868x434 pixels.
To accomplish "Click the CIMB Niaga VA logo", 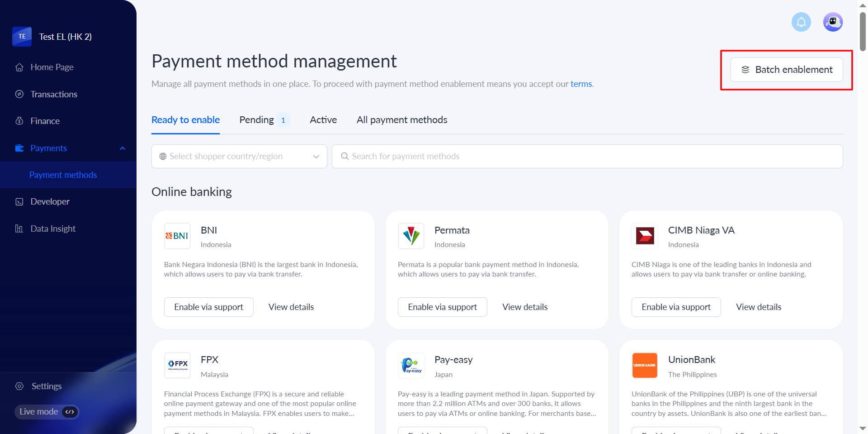I will pos(645,236).
